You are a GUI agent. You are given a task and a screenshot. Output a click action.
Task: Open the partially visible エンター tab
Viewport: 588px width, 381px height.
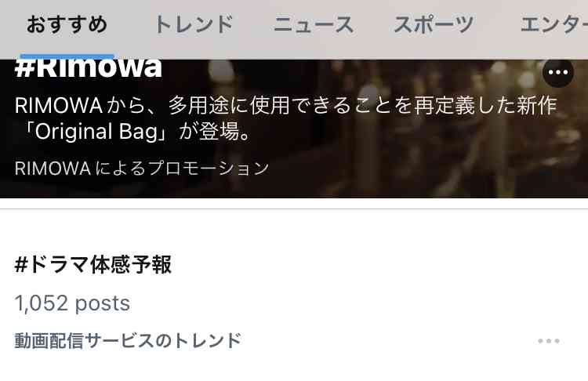[554, 24]
